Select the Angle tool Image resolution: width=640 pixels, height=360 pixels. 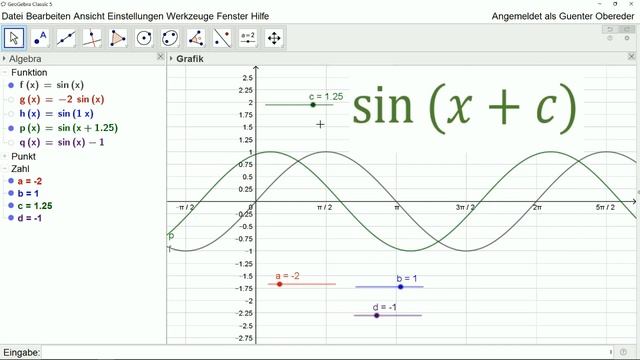pyautogui.click(x=196, y=38)
